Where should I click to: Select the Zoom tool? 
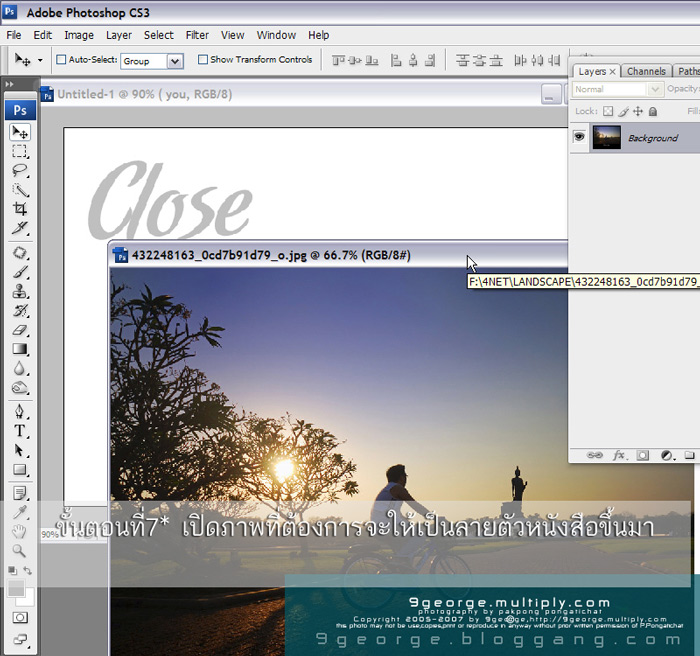click(x=20, y=551)
